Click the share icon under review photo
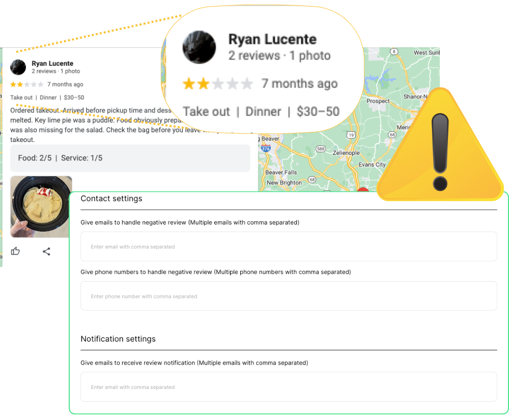Viewport: 509px width, 420px height. click(x=46, y=251)
